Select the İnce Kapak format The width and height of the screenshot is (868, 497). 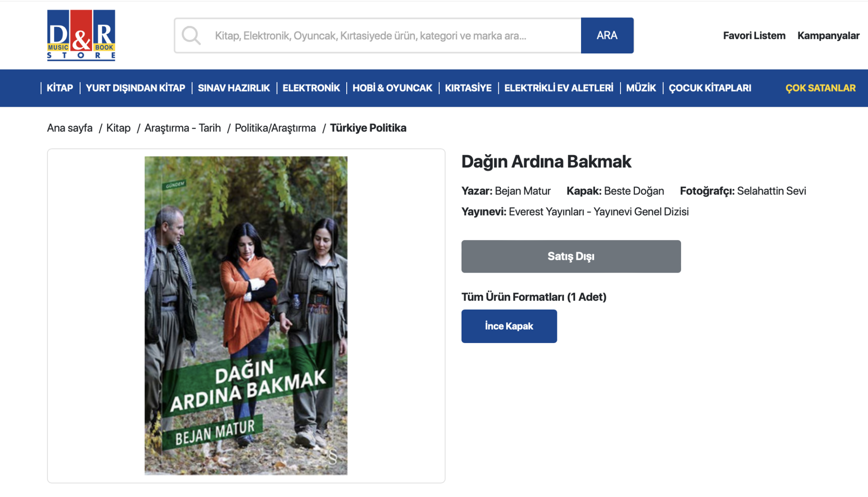click(x=509, y=326)
